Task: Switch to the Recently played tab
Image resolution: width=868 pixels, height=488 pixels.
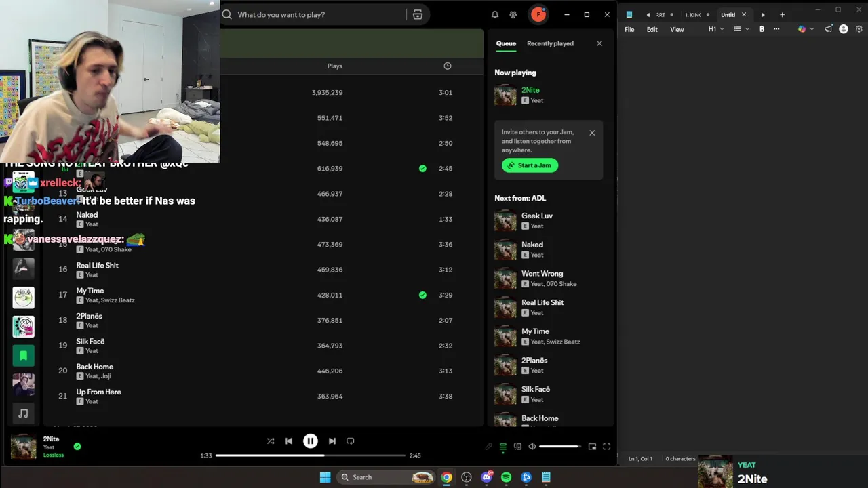Action: [550, 43]
